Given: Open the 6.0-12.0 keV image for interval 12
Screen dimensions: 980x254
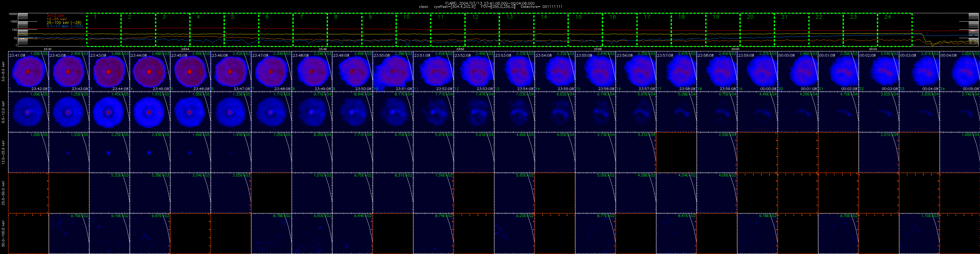Looking at the screenshot, I should click(474, 112).
